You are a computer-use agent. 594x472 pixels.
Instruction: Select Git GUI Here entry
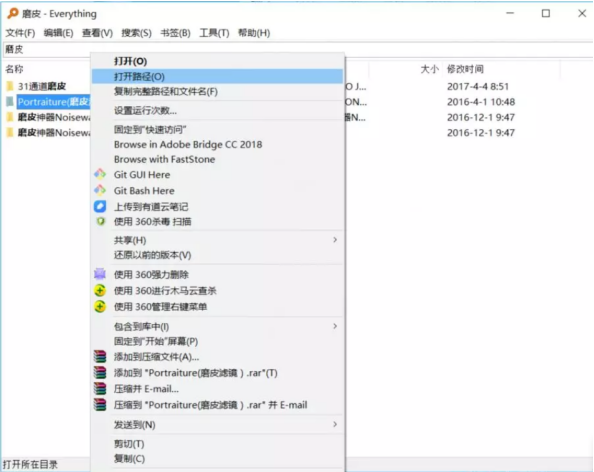point(217,175)
